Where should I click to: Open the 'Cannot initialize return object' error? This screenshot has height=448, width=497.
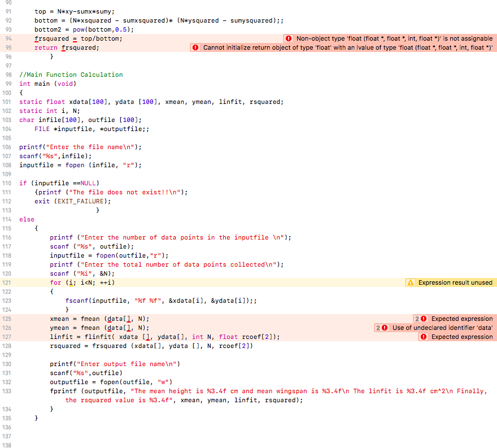point(348,47)
